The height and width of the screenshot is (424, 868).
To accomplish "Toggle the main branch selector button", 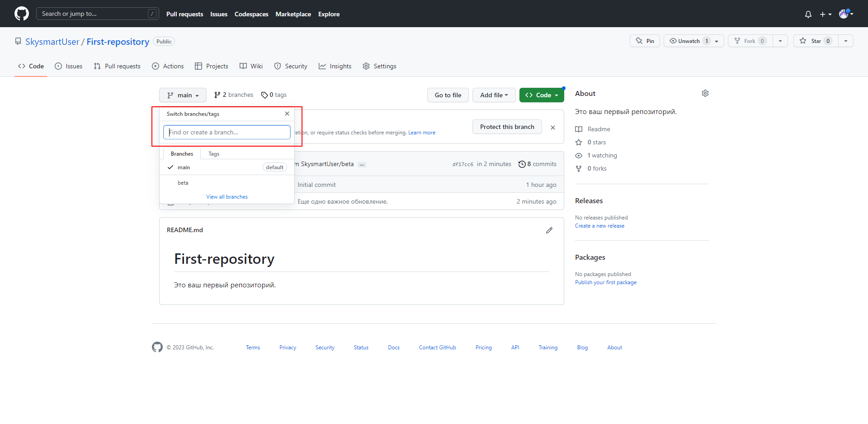I will (x=183, y=95).
